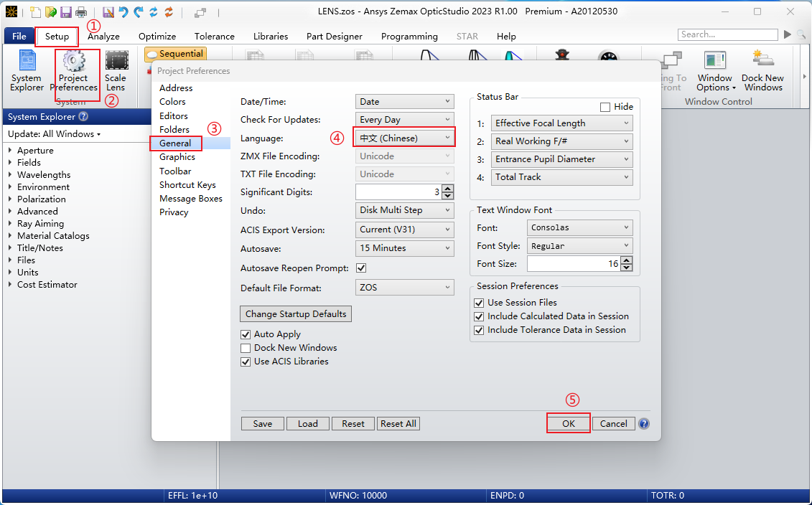Viewport: 812px width, 505px height.
Task: Select the Colors preferences category
Action: [172, 102]
